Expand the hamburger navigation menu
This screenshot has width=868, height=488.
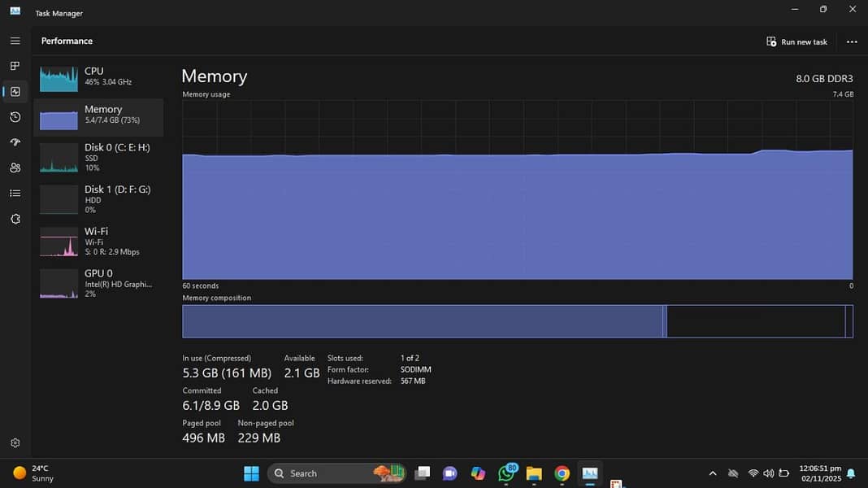(x=15, y=41)
